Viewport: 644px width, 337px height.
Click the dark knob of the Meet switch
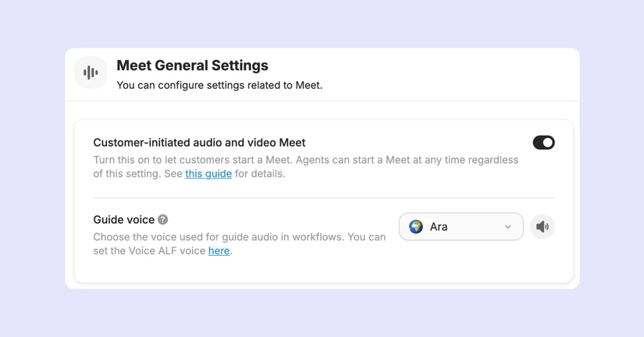click(548, 143)
